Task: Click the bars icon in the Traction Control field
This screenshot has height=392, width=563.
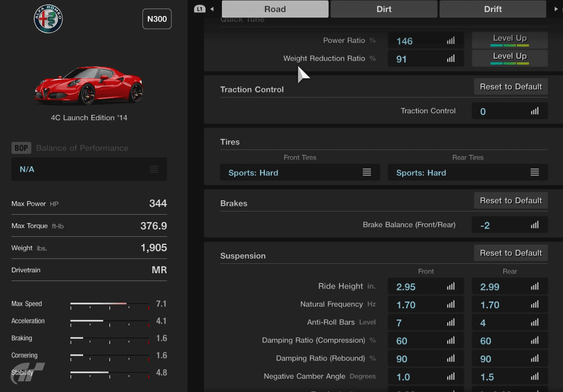Action: [535, 111]
